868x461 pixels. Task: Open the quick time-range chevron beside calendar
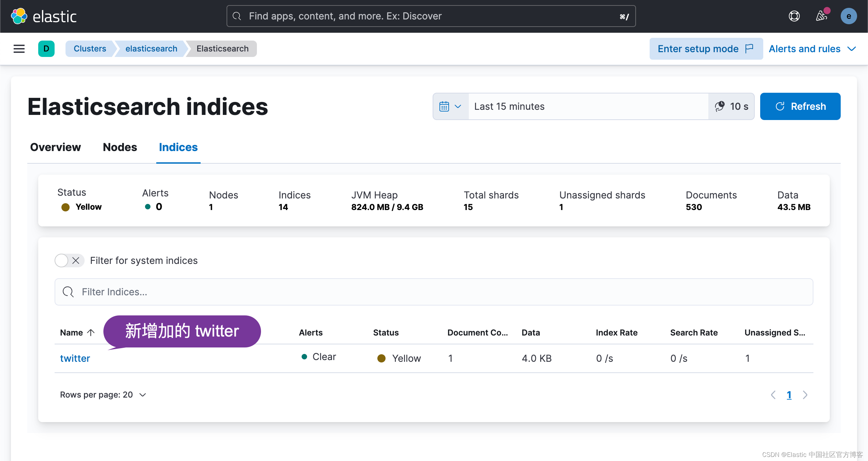pos(458,106)
